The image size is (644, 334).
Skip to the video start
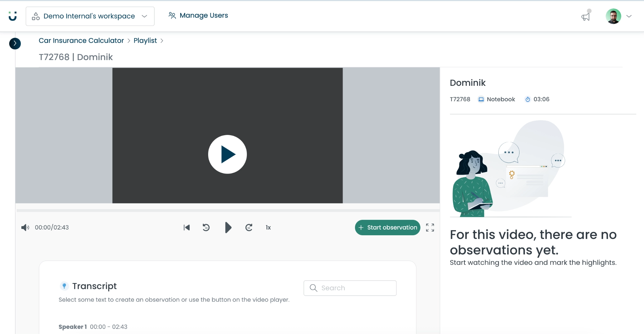[186, 227]
